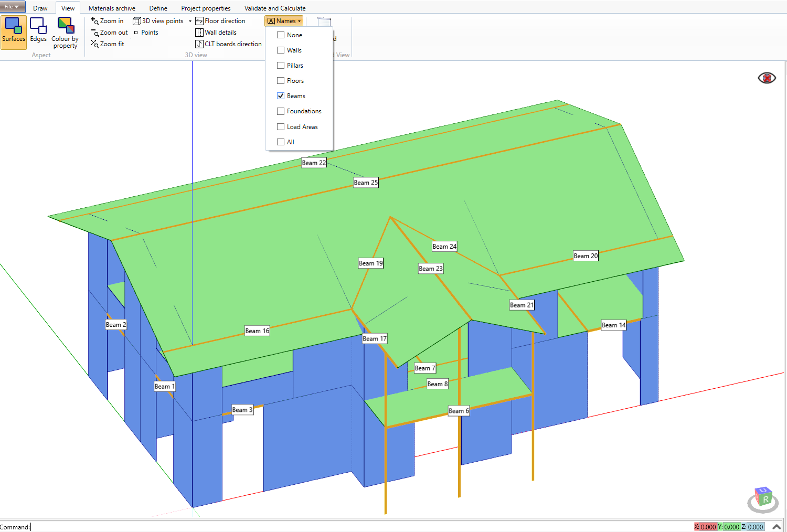Image resolution: width=787 pixels, height=532 pixels.
Task: Tick the Foundations names checkbox
Action: pos(281,111)
